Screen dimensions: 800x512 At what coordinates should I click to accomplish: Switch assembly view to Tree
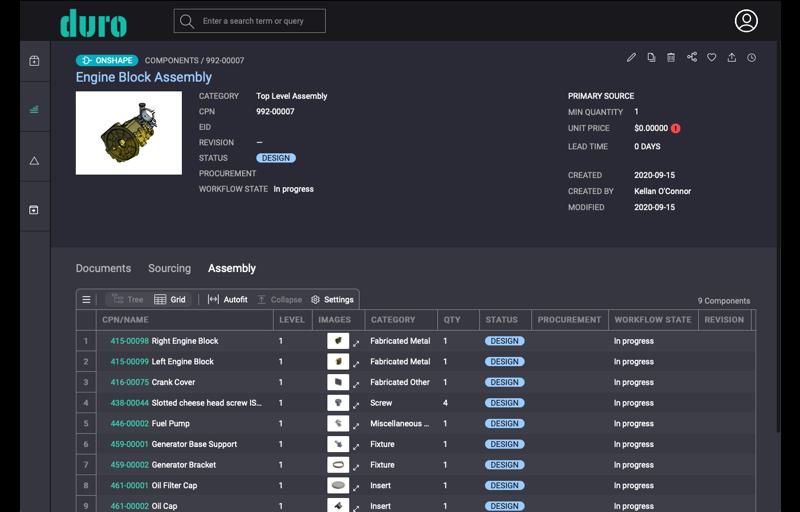[127, 299]
